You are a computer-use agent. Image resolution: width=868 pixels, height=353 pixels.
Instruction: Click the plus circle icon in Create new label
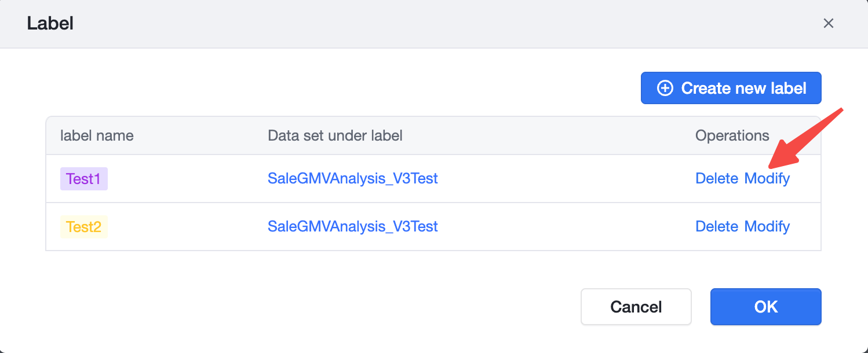click(665, 88)
